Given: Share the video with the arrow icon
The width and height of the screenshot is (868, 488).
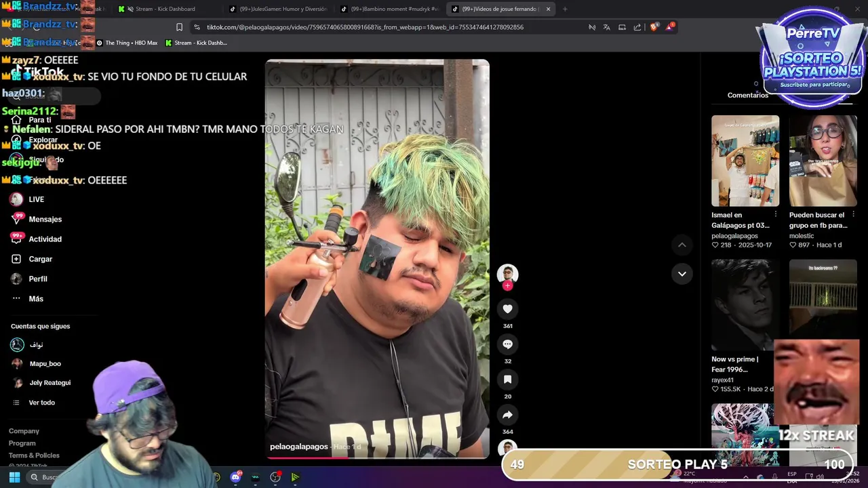Looking at the screenshot, I should (507, 415).
